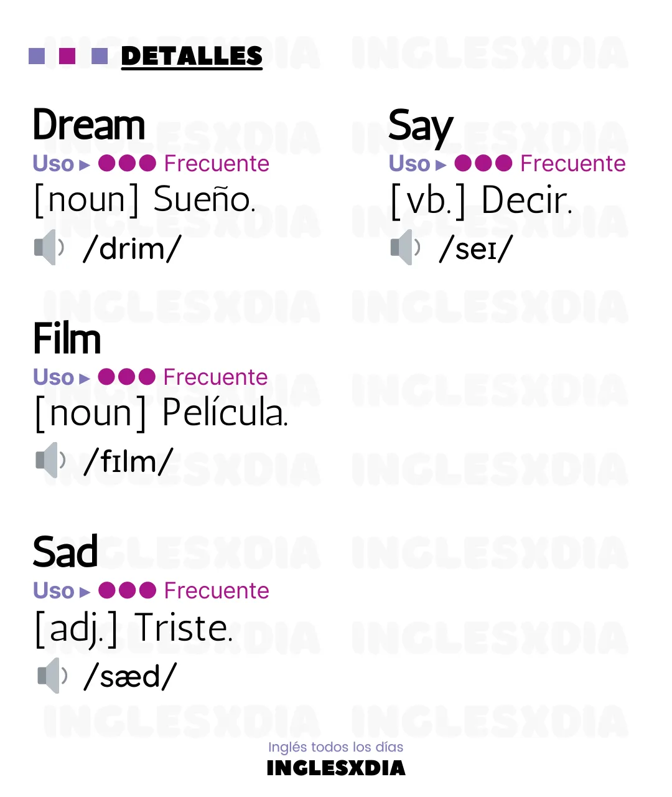The height and width of the screenshot is (797, 672).
Task: Click the third square beside DETALLES
Action: pos(100,57)
